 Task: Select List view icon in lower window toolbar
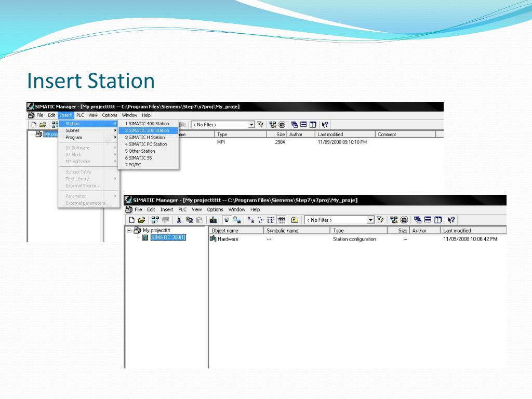click(271, 220)
